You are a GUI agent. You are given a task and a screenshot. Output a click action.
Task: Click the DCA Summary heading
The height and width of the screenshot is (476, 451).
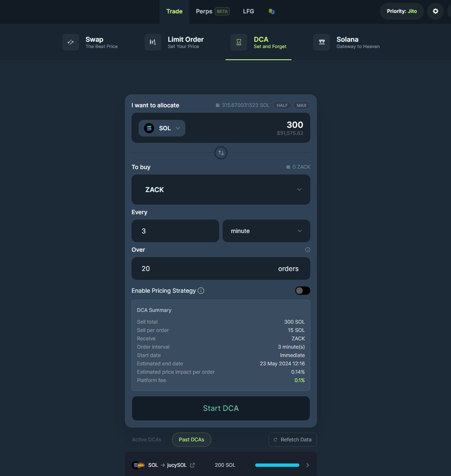coord(154,310)
